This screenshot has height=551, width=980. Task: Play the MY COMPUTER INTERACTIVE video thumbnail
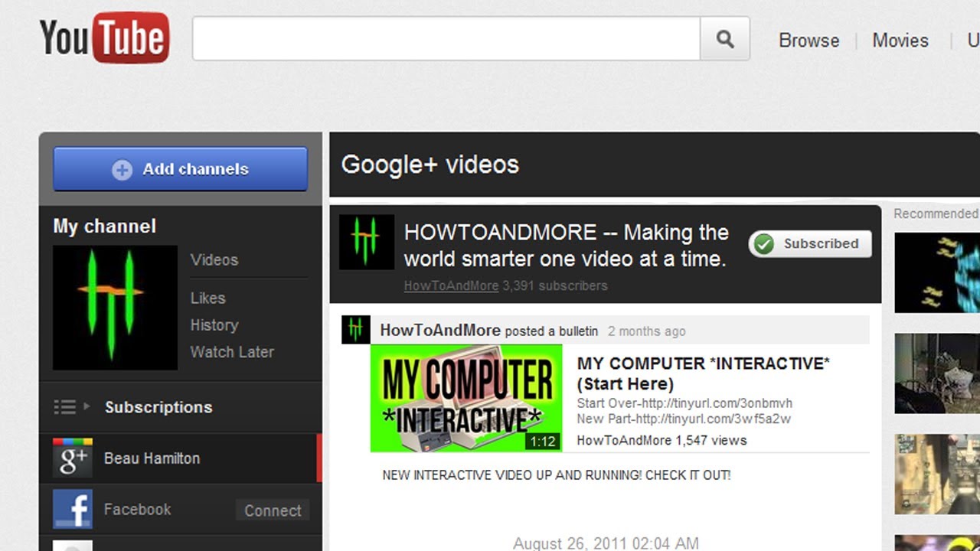(x=466, y=398)
